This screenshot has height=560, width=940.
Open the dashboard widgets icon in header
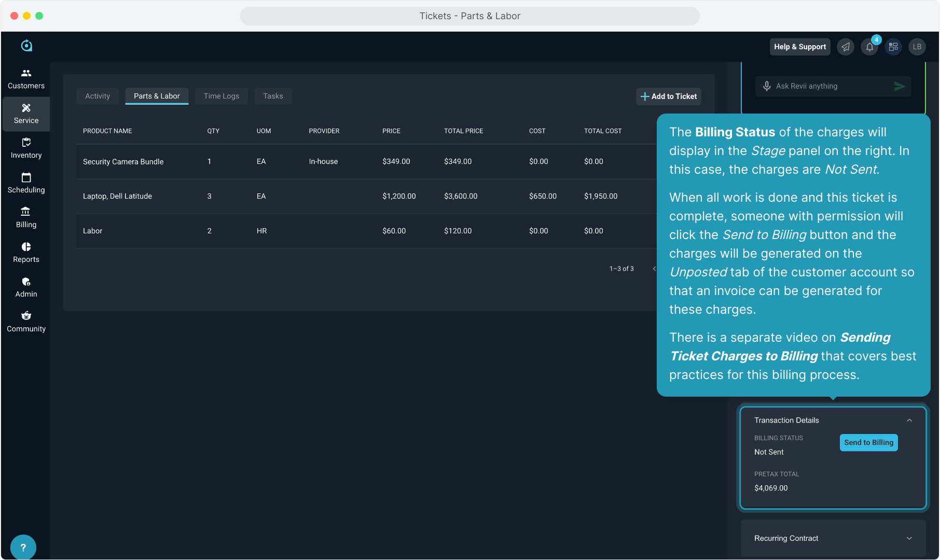(893, 47)
